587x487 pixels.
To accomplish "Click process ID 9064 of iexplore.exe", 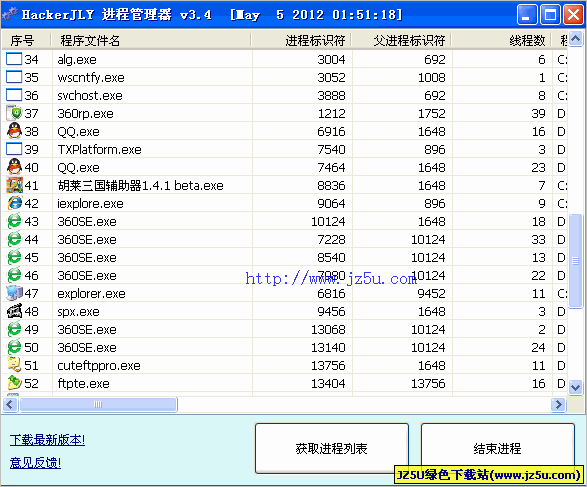I will [x=331, y=203].
